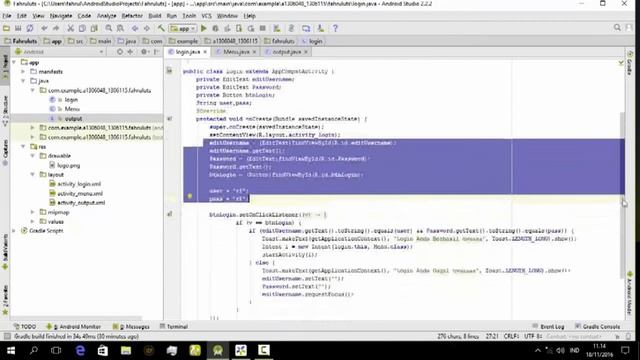The height and width of the screenshot is (360, 640).
Task: Select the login class in tree
Action: (71, 100)
